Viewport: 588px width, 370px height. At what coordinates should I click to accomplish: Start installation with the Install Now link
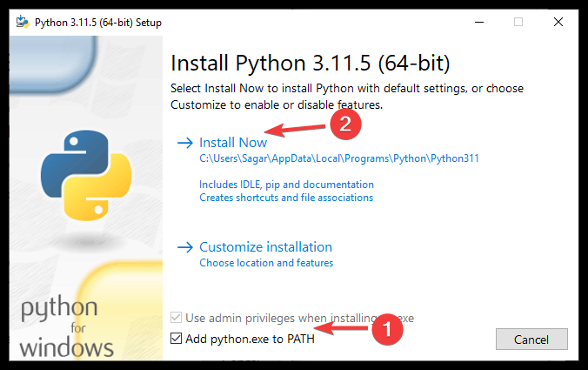point(233,143)
